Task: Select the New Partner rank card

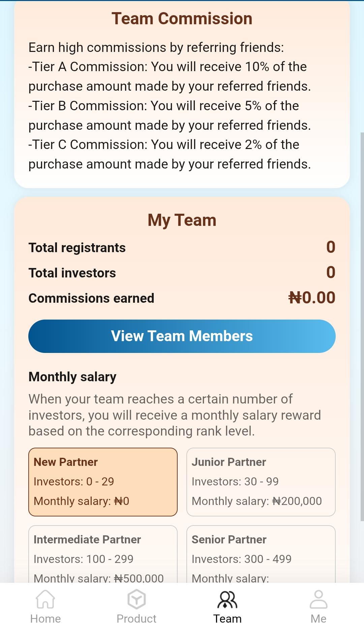Action: tap(103, 482)
